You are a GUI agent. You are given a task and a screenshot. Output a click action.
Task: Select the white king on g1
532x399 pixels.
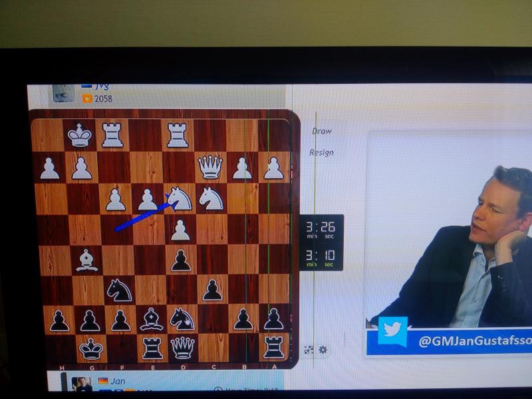[80, 135]
